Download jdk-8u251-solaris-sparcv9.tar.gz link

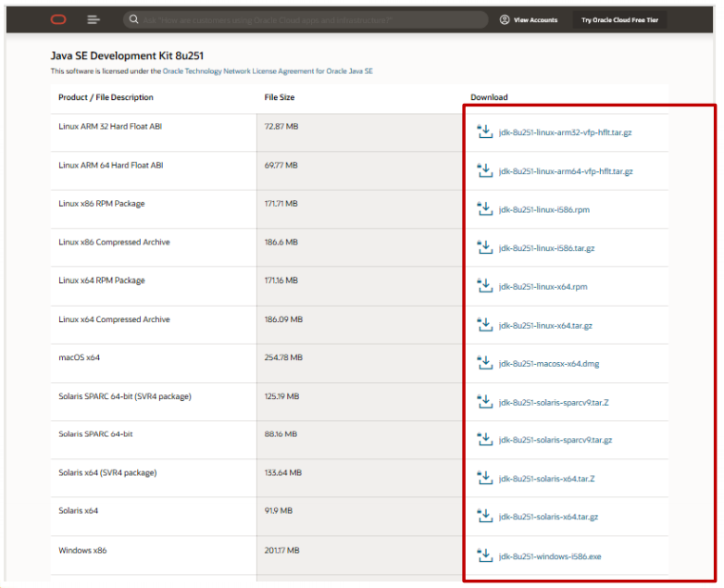(555, 440)
